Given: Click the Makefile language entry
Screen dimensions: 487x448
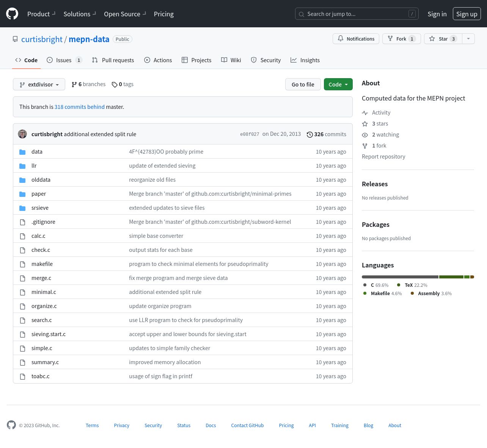Looking at the screenshot, I should coord(382,293).
